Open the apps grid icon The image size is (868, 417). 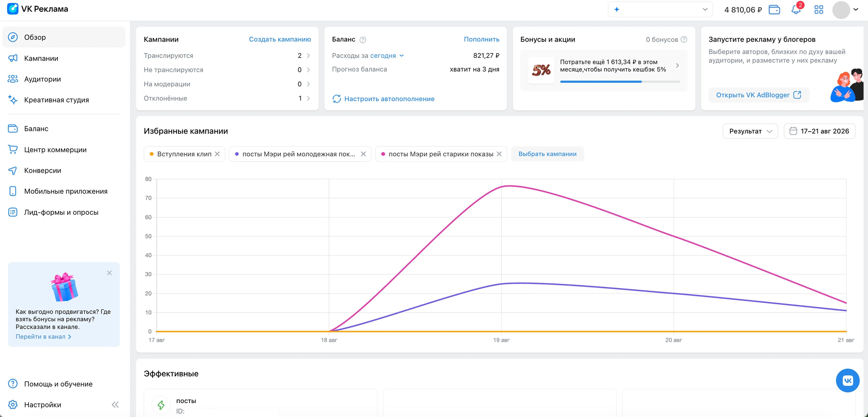pos(819,10)
